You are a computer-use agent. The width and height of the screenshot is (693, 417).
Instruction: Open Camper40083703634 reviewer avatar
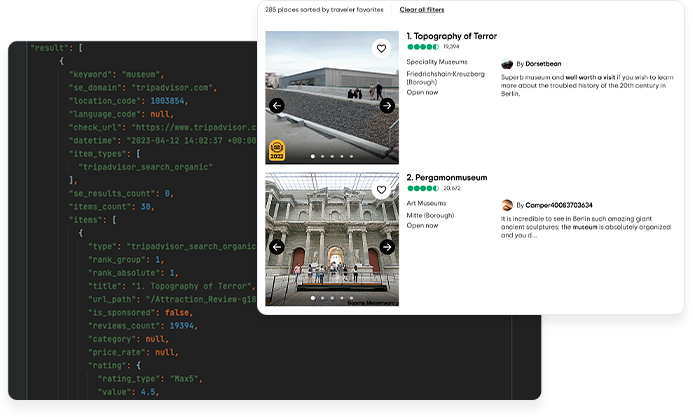coord(507,205)
